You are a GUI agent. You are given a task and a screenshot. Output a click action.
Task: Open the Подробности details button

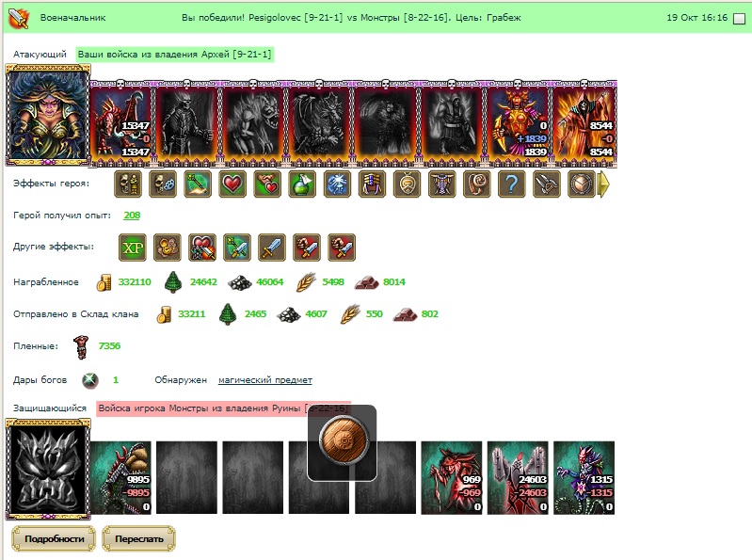(x=54, y=539)
